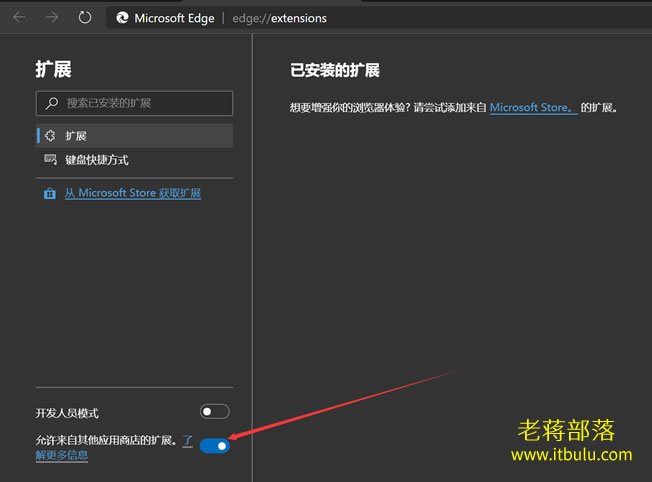
Task: Click the magnifier icon in the search box
Action: click(52, 103)
